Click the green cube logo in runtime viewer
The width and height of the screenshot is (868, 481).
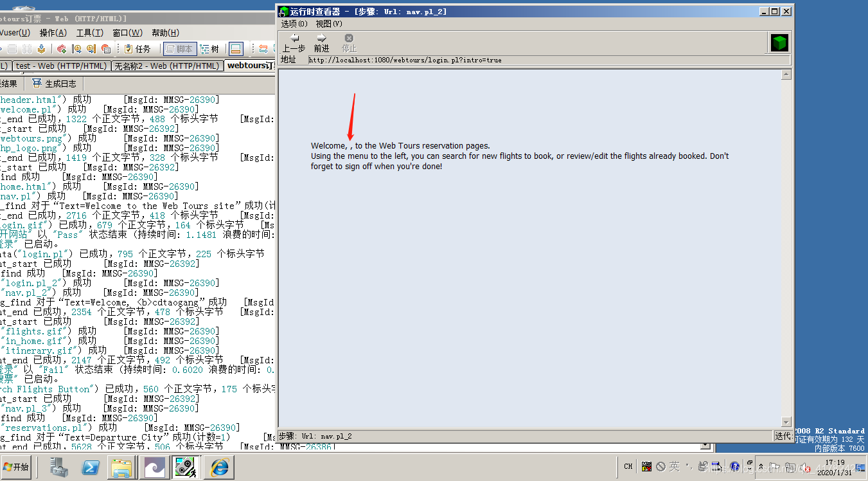779,43
